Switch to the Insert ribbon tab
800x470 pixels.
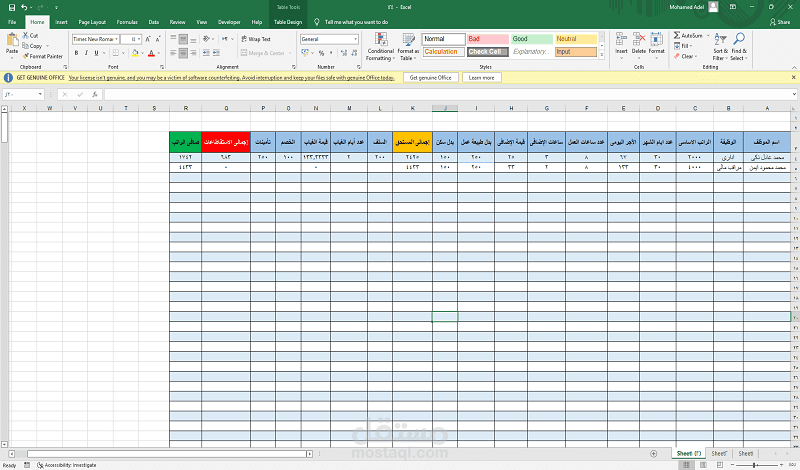61,22
